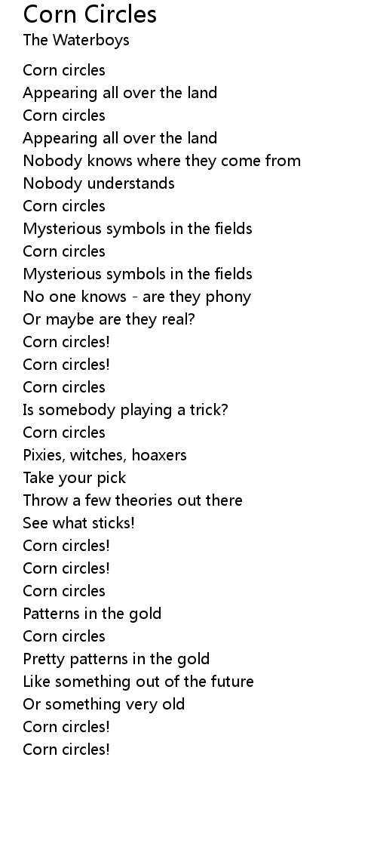
Task: Click the first "Appearing all over the land" line
Action: [120, 93]
